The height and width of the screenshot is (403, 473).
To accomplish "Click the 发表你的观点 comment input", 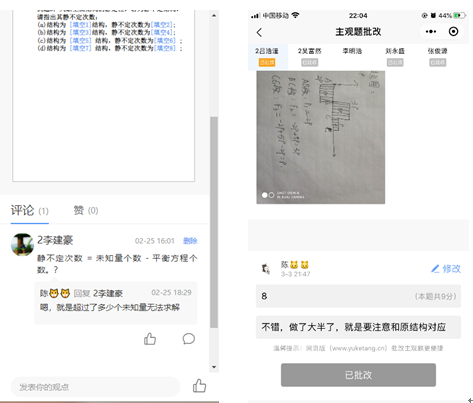I will 95,387.
